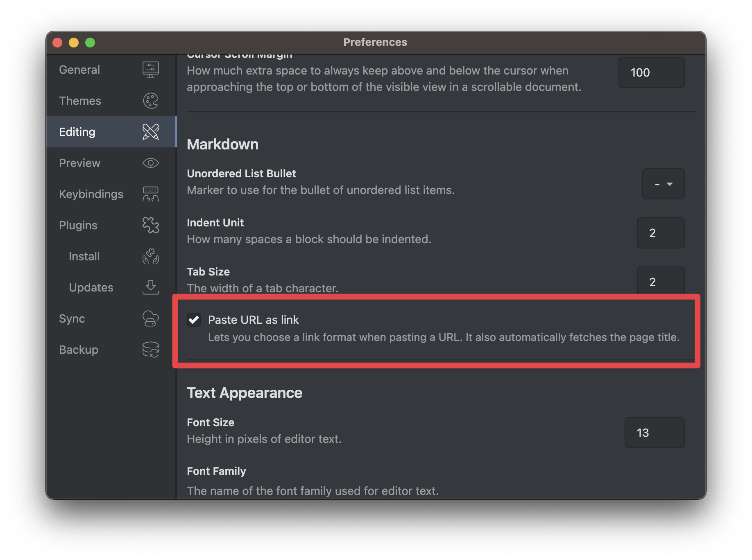The image size is (752, 560).
Task: Click the Updates download arrow icon
Action: click(x=150, y=287)
